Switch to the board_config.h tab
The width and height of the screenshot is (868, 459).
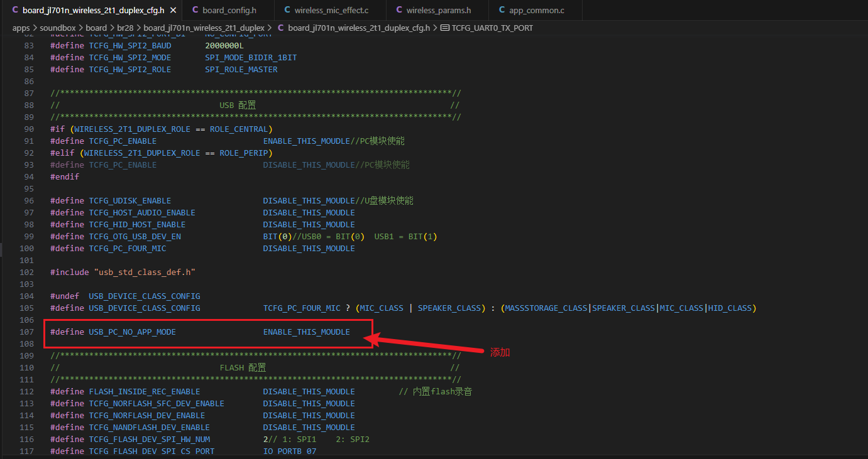click(229, 10)
